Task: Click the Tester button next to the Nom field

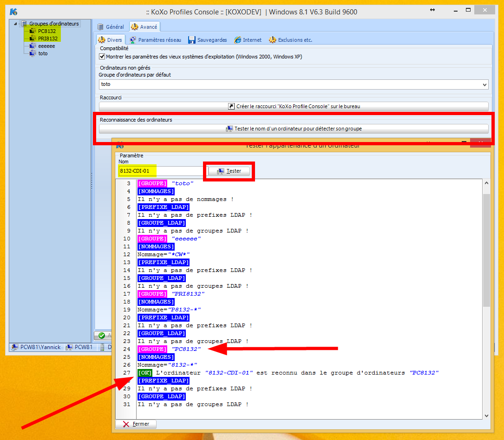Action: [x=229, y=171]
